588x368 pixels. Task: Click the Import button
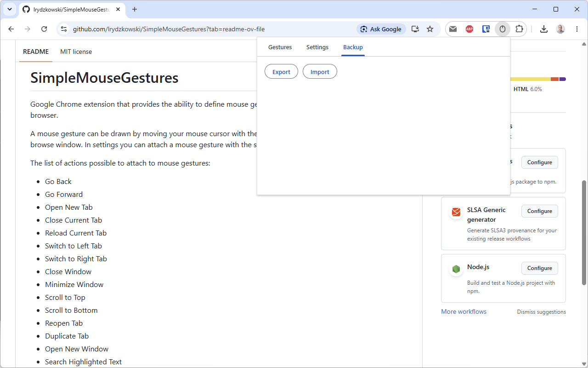click(x=320, y=72)
